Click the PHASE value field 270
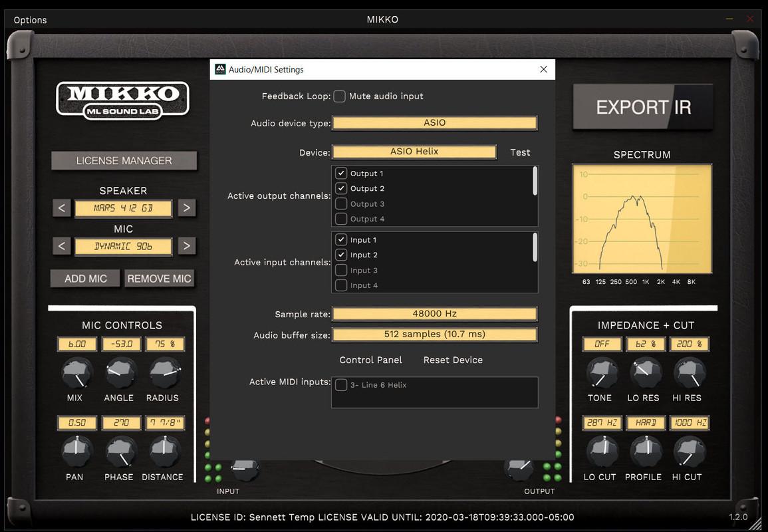This screenshot has height=532, width=768. (x=121, y=422)
